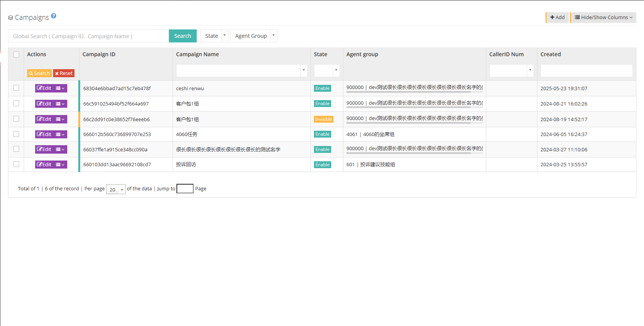Click the Add button
644x326 pixels.
click(x=557, y=17)
